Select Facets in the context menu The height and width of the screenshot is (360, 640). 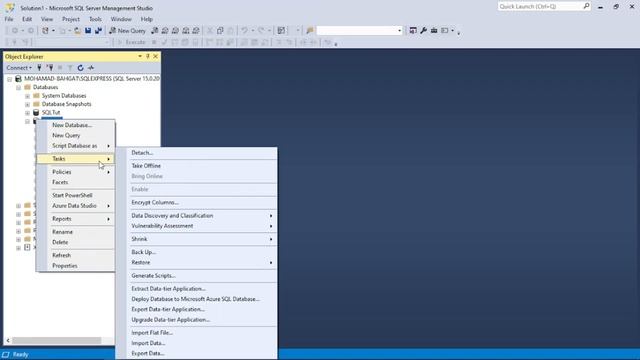(x=76, y=182)
